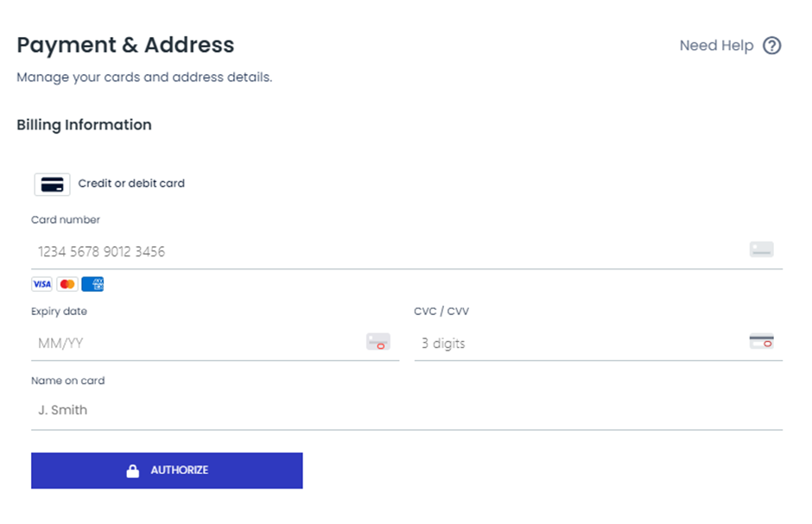The image size is (812, 524).
Task: Click the lock icon on the Authorize button
Action: 133,470
